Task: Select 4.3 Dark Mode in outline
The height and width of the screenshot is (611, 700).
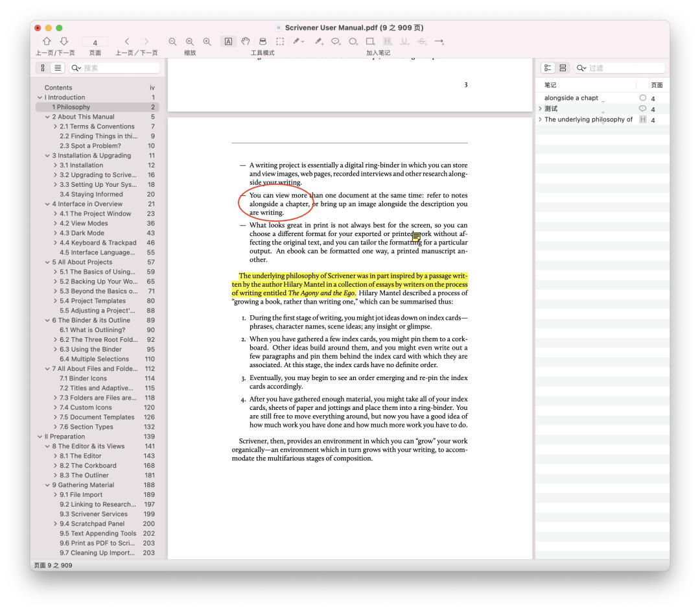Action: (82, 233)
